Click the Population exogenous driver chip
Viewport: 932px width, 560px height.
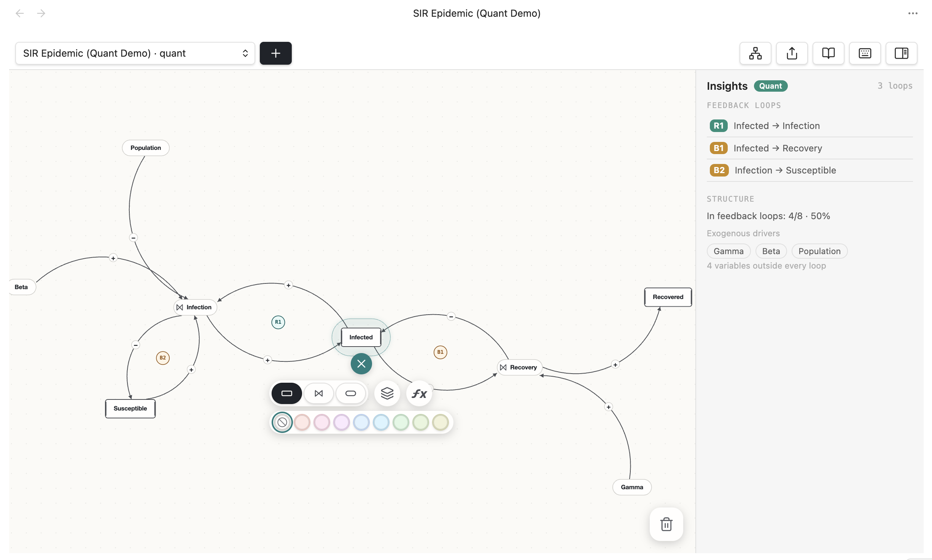point(819,251)
